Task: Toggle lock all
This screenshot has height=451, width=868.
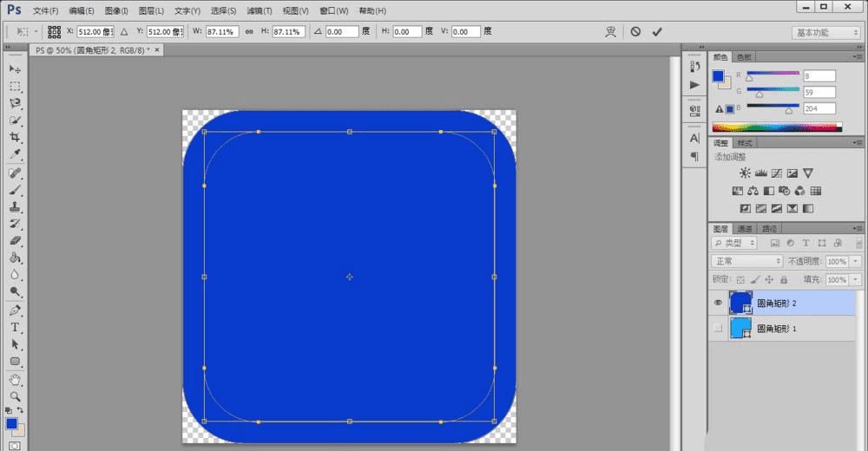Action: (783, 280)
